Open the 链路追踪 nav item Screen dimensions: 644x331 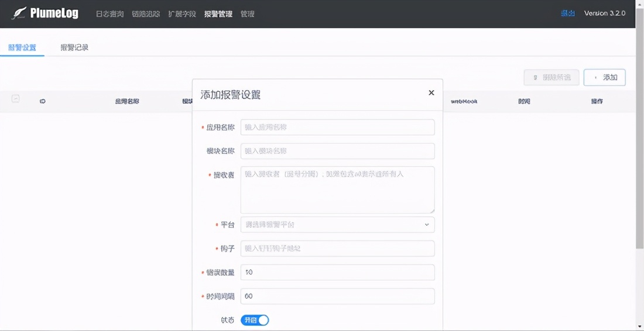(146, 14)
